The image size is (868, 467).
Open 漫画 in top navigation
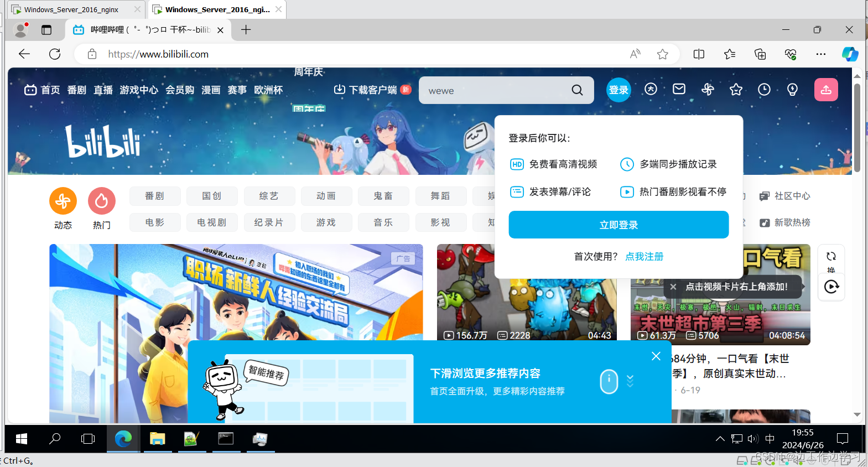(x=211, y=90)
